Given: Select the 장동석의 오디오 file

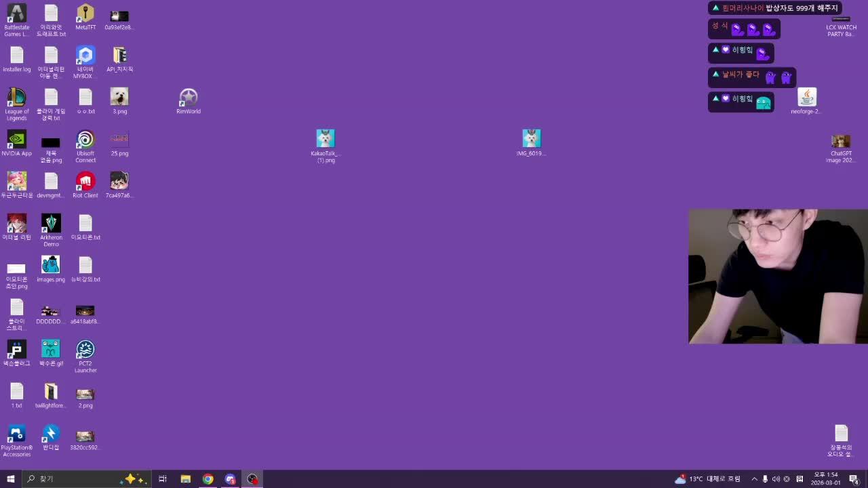Looking at the screenshot, I should pos(841,441).
